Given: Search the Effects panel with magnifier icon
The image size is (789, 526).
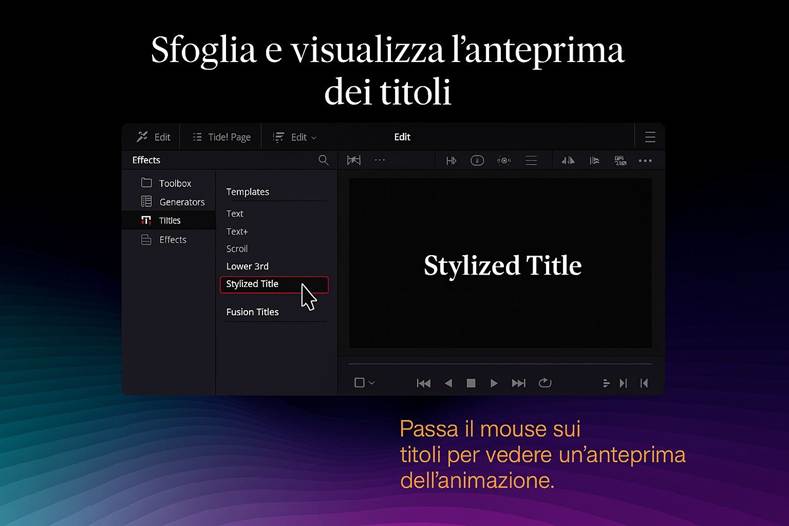Looking at the screenshot, I should point(323,160).
